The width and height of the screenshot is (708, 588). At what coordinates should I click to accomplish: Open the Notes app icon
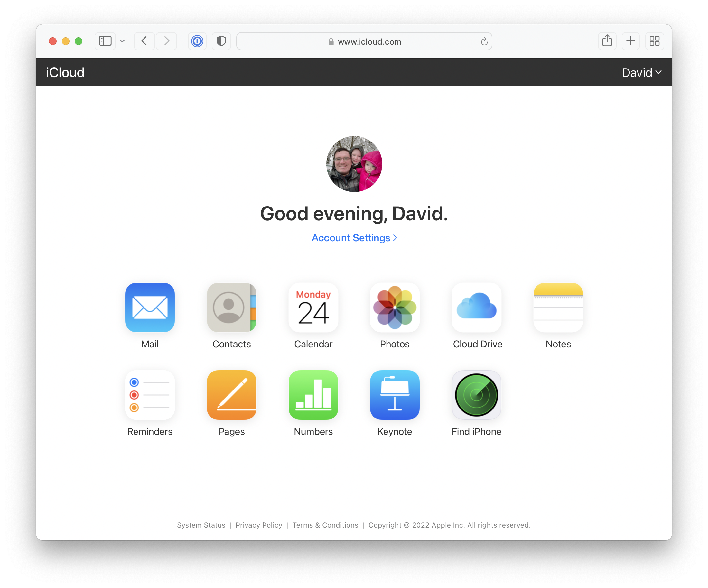point(558,307)
